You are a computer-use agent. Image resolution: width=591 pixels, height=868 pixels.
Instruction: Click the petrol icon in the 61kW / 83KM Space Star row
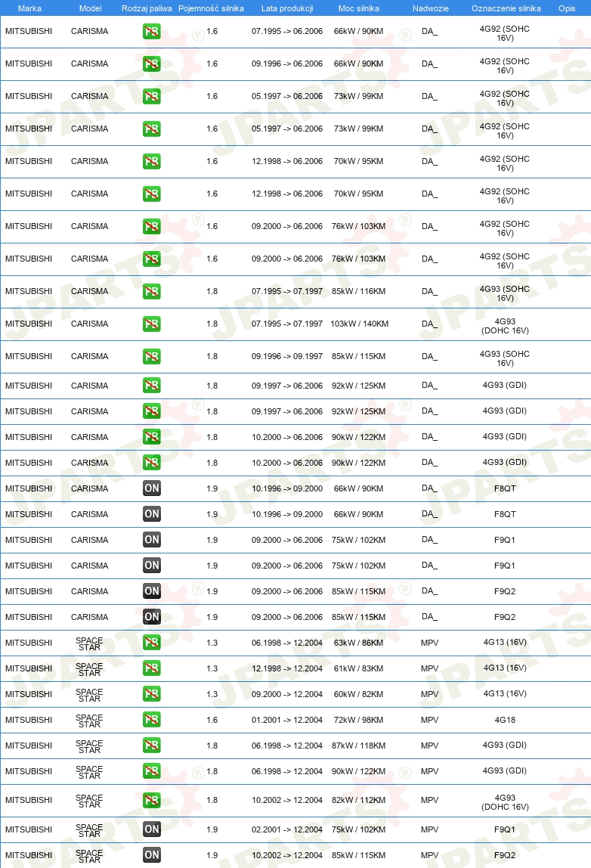(x=152, y=668)
